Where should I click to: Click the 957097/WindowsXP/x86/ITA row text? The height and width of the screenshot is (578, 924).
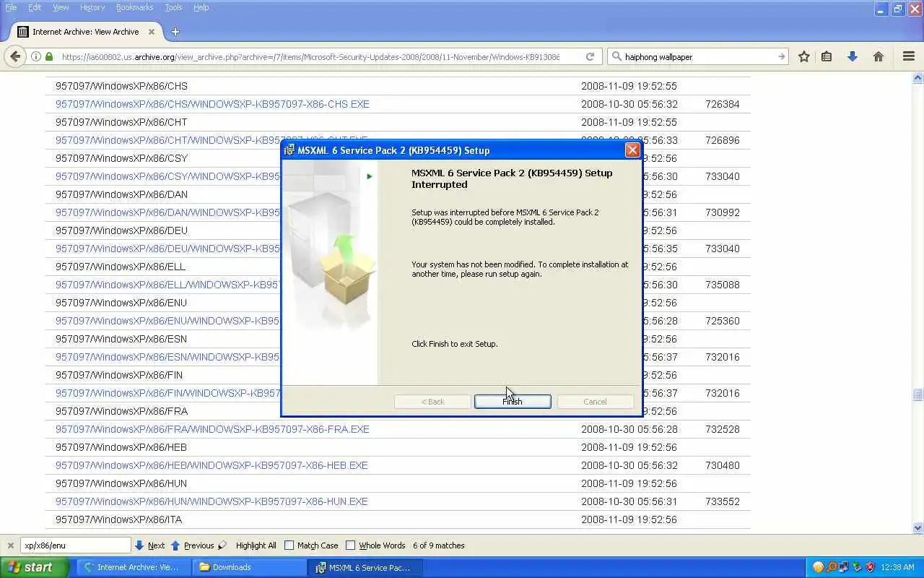[118, 519]
